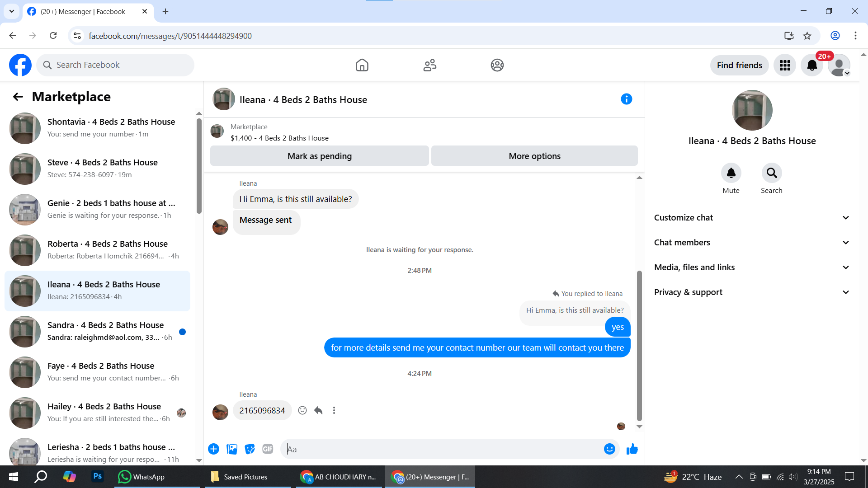Open Saved Pictures folder in taskbar
This screenshot has height=488, width=868.
click(247, 477)
